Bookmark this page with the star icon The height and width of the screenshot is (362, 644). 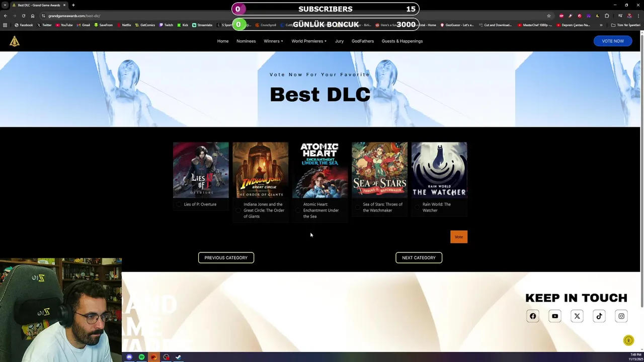pyautogui.click(x=549, y=16)
